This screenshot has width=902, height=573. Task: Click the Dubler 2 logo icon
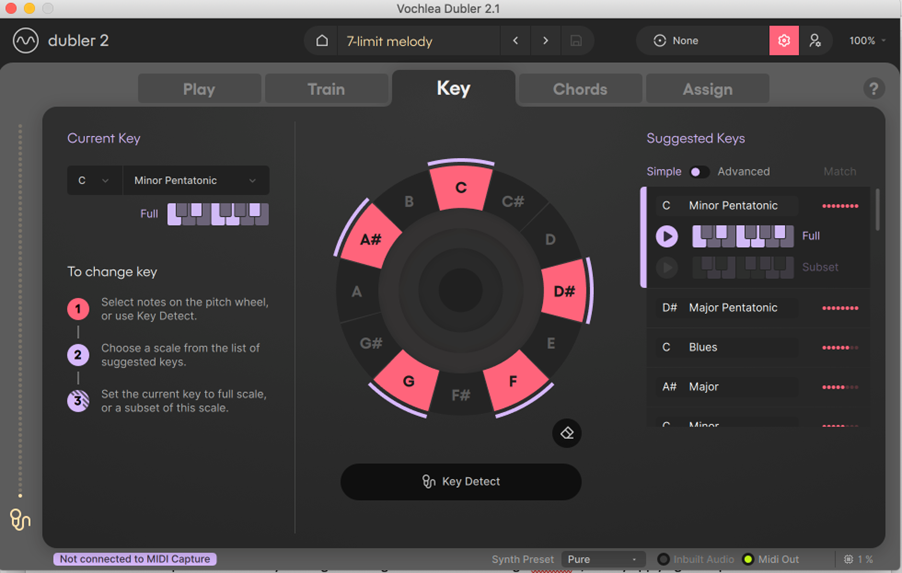25,41
